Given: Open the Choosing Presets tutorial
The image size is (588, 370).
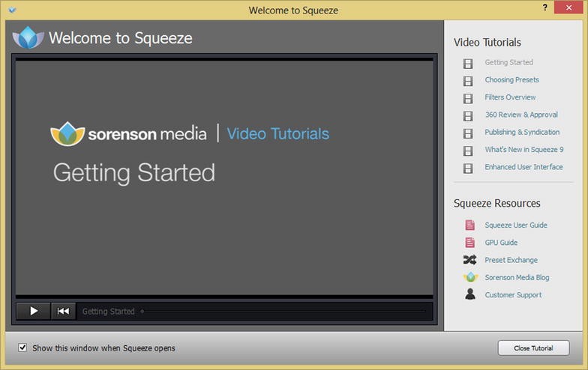Looking at the screenshot, I should [x=511, y=79].
